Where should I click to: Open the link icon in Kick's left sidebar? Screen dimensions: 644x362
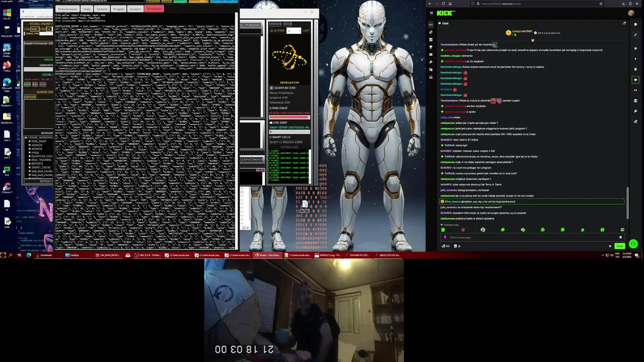point(431,32)
